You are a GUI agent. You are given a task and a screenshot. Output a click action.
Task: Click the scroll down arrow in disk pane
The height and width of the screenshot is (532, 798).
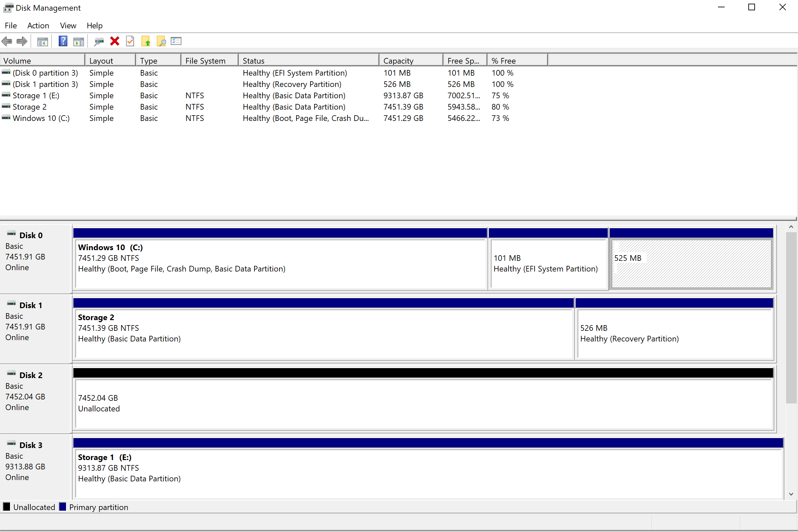pyautogui.click(x=791, y=494)
